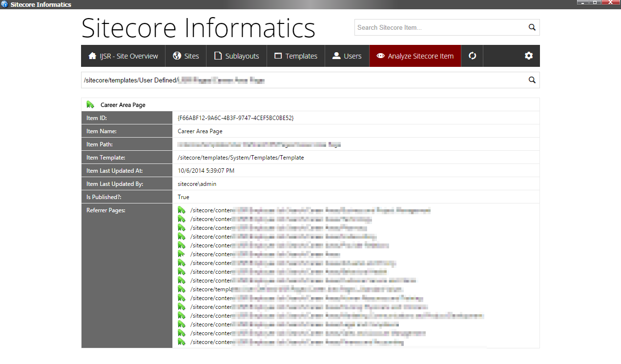621x364 pixels.
Task: Click the Item ID GUID value
Action: coord(236,118)
